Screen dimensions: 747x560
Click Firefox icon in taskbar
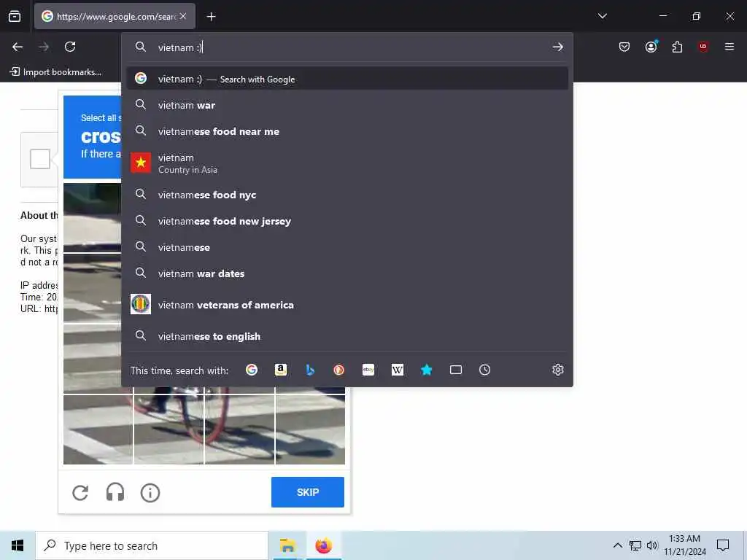323,545
